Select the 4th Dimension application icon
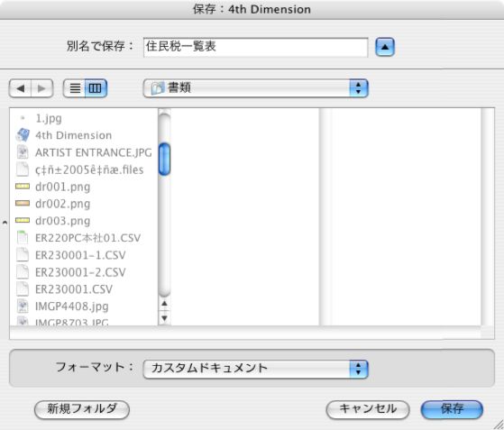This screenshot has height=430, width=504. coord(23,135)
